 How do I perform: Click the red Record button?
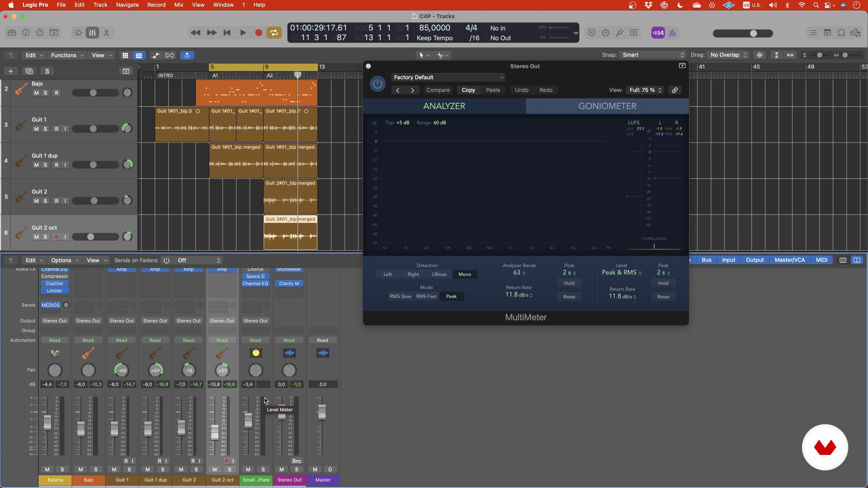(259, 33)
